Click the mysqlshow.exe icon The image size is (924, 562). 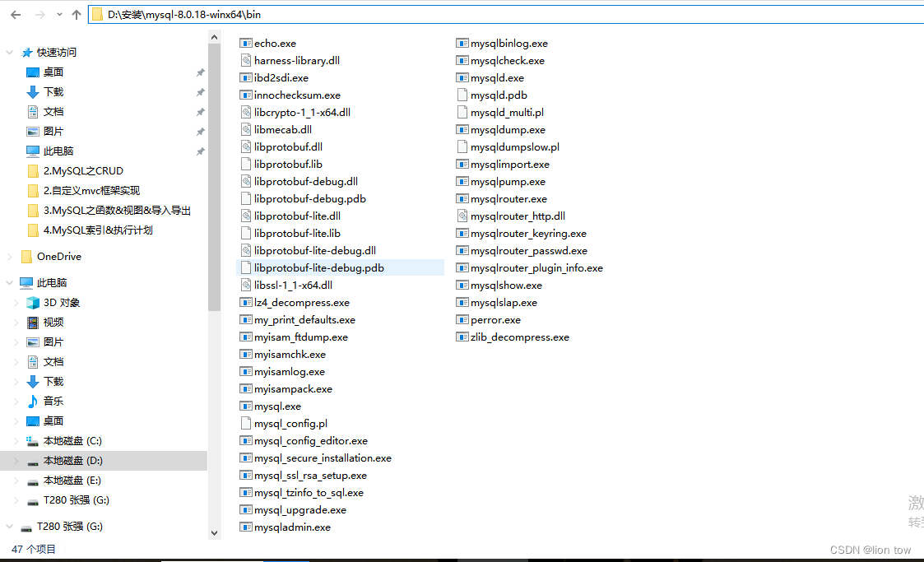tap(462, 286)
